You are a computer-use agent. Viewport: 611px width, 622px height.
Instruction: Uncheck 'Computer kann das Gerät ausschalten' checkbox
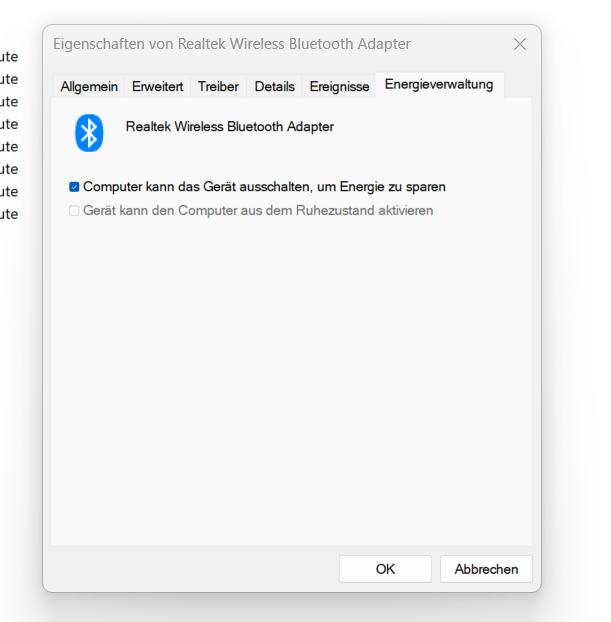point(74,187)
